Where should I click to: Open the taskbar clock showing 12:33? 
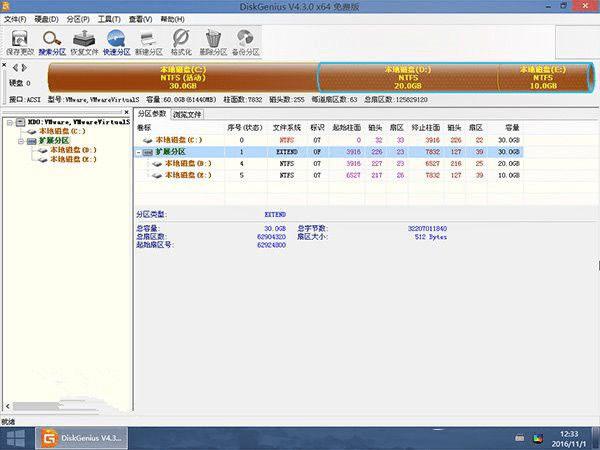click(569, 439)
